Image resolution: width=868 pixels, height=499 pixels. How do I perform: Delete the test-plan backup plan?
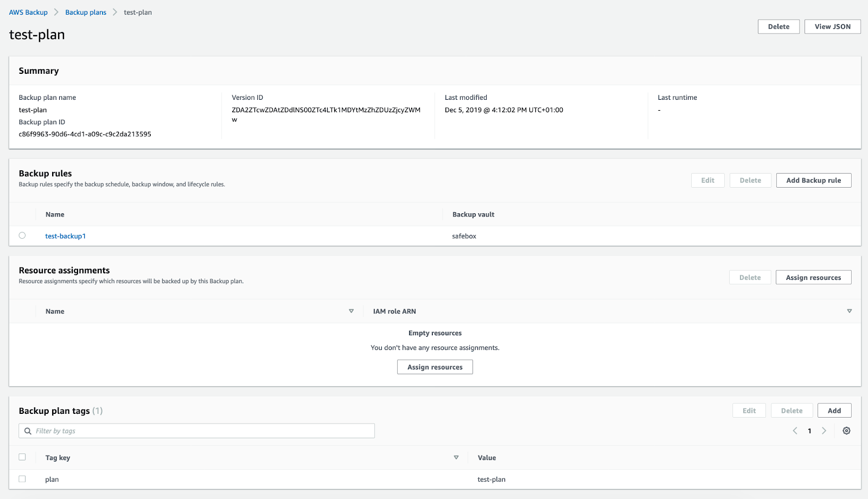click(778, 27)
